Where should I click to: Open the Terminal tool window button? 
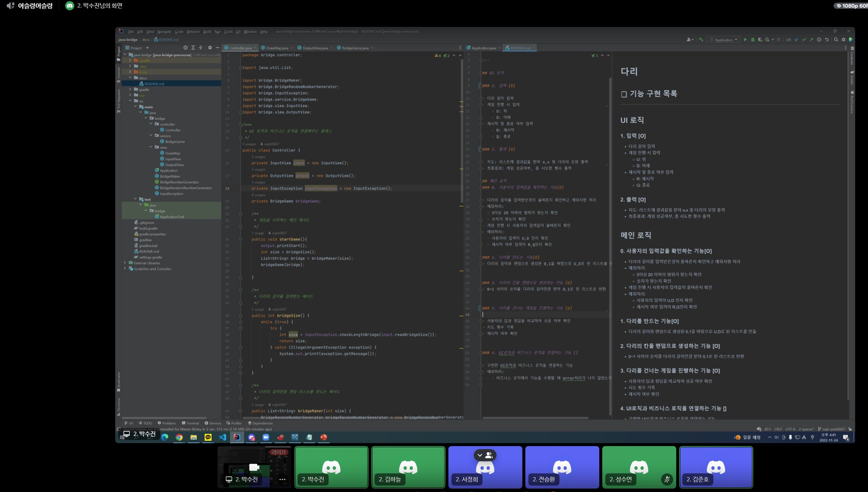tap(190, 423)
